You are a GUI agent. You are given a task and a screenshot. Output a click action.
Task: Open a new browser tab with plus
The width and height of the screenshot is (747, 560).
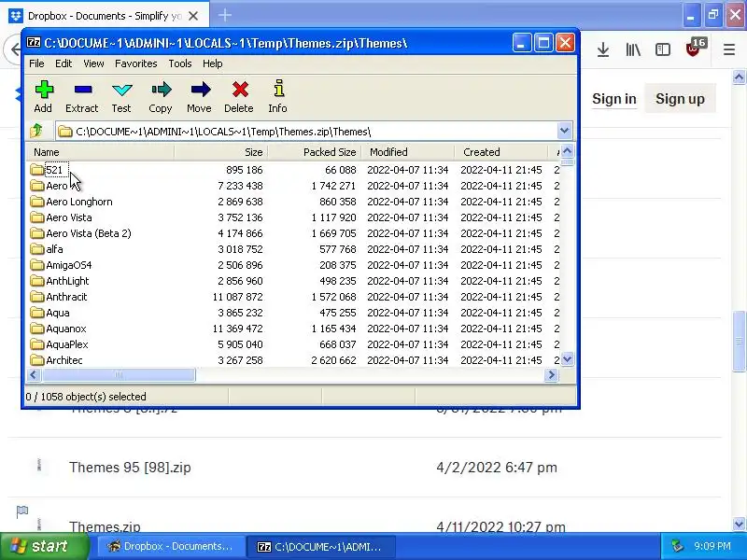pos(224,15)
